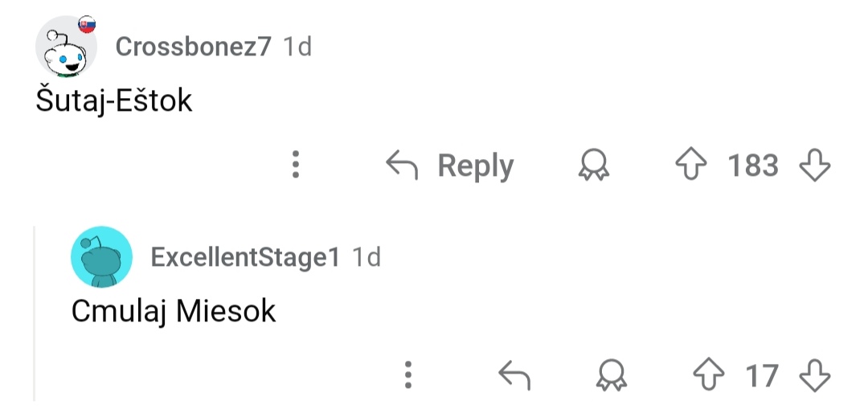The height and width of the screenshot is (413, 868).
Task: Collapse the reply thread using the vertical line
Action: [x=34, y=313]
